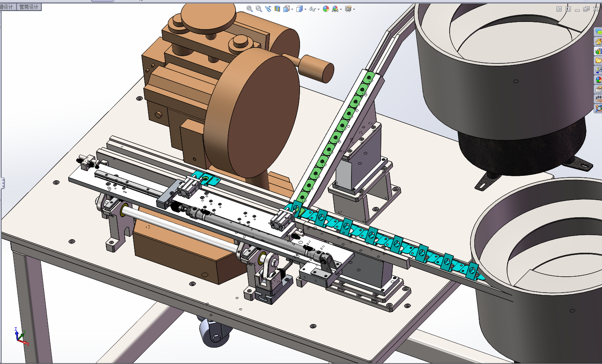Select the Zoom to Area tool
This screenshot has height=364, width=602.
click(x=259, y=9)
